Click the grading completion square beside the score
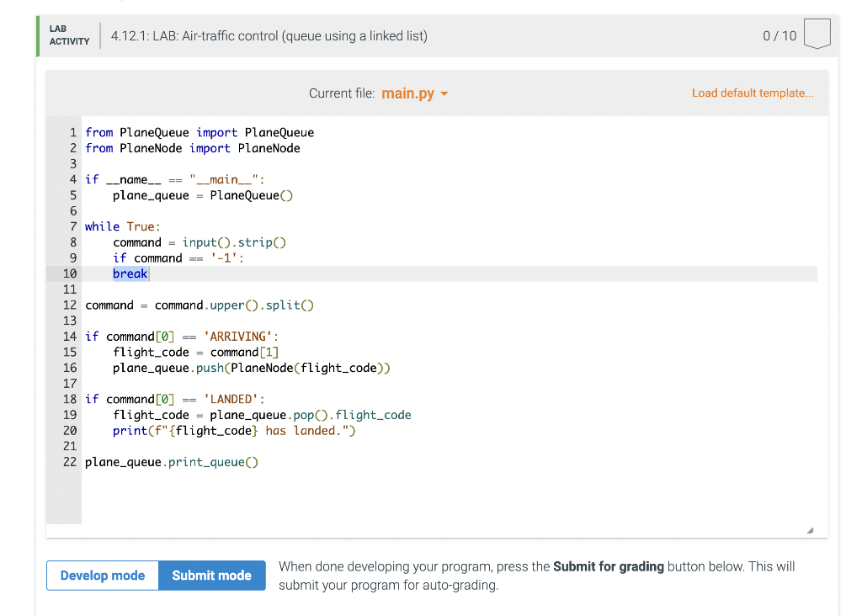The height and width of the screenshot is (616, 862). 817,35
